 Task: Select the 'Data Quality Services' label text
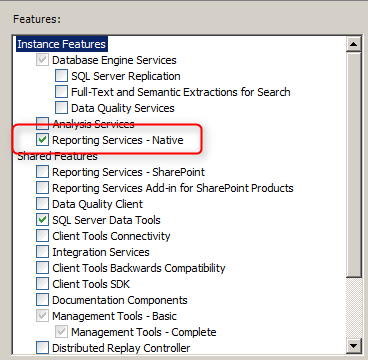pos(123,108)
